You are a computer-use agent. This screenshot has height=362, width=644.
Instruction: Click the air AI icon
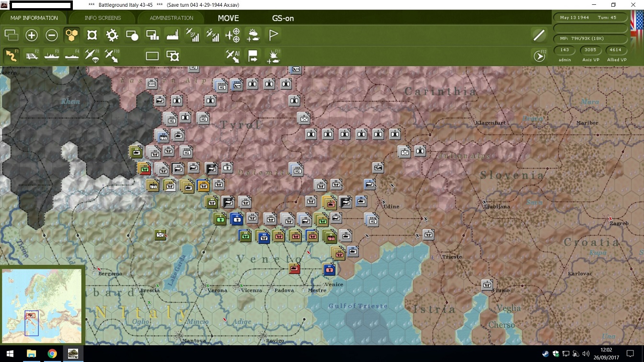coord(233,56)
